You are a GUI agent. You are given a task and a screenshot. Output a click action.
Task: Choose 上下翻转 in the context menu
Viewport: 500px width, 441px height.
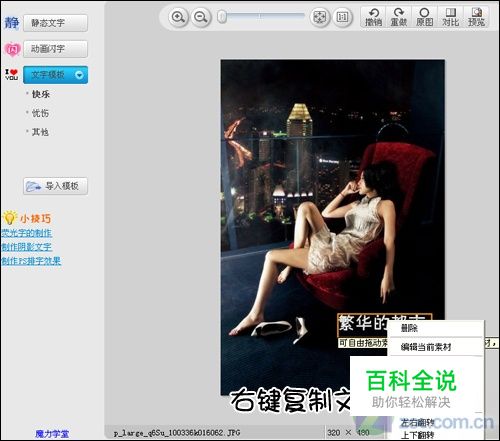417,435
